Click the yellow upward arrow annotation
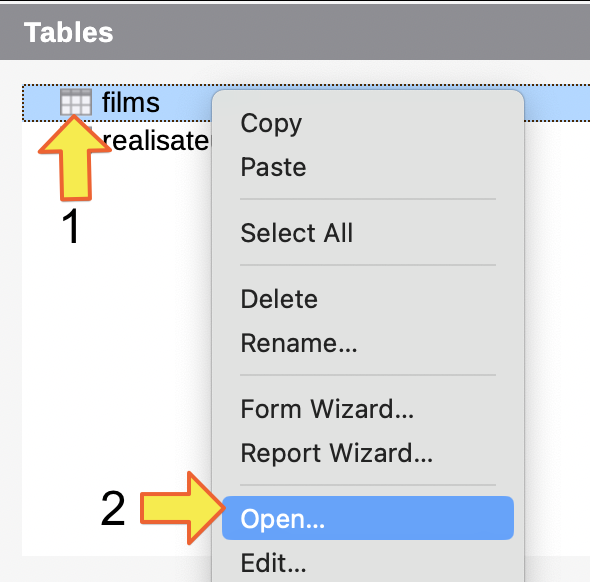This screenshot has height=582, width=590. [75, 158]
